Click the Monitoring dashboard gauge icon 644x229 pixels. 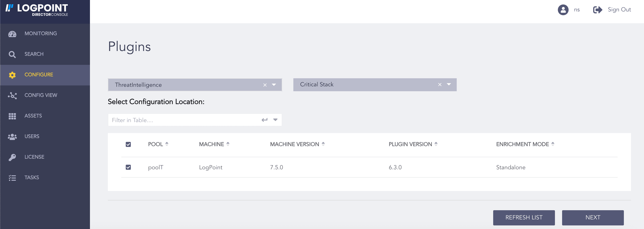pyautogui.click(x=12, y=34)
